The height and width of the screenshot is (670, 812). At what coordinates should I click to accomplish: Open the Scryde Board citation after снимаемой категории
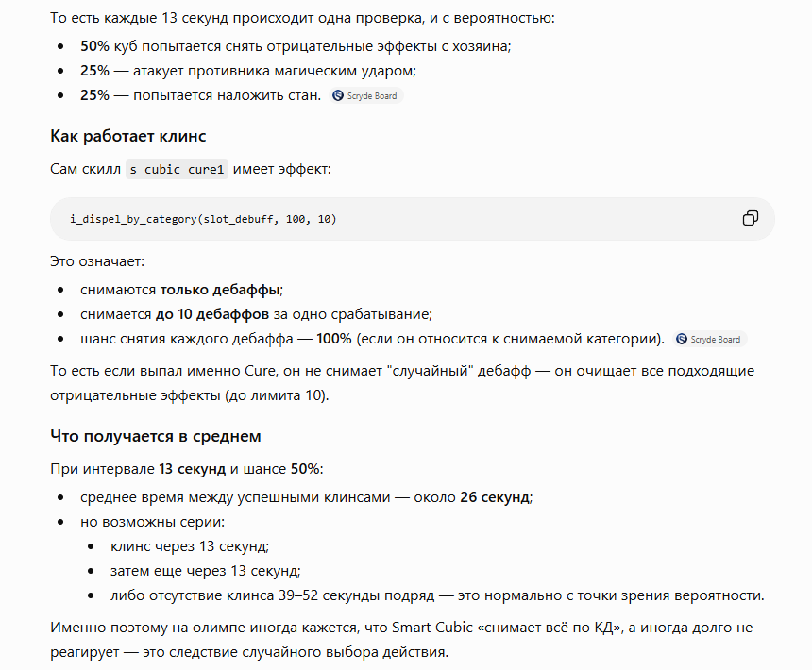[710, 339]
